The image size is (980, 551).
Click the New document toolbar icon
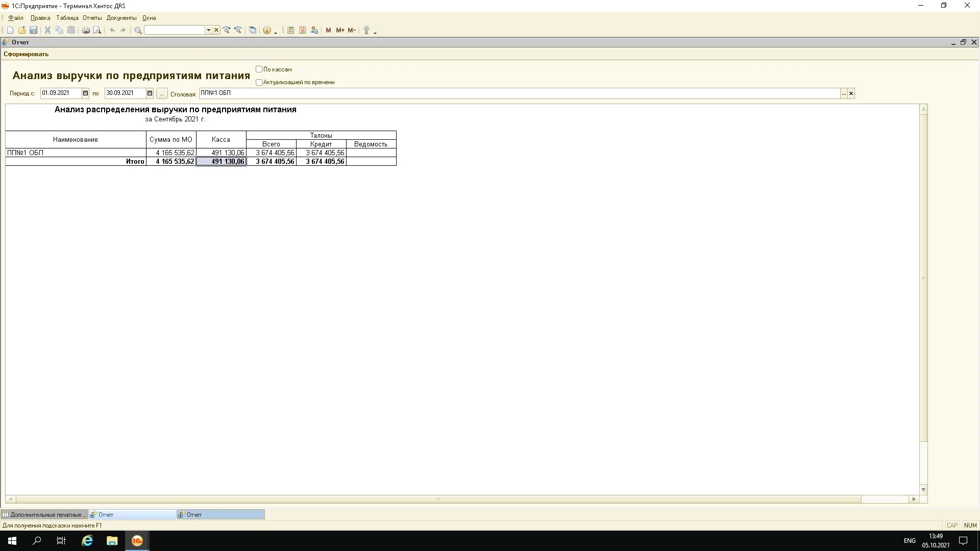point(10,31)
